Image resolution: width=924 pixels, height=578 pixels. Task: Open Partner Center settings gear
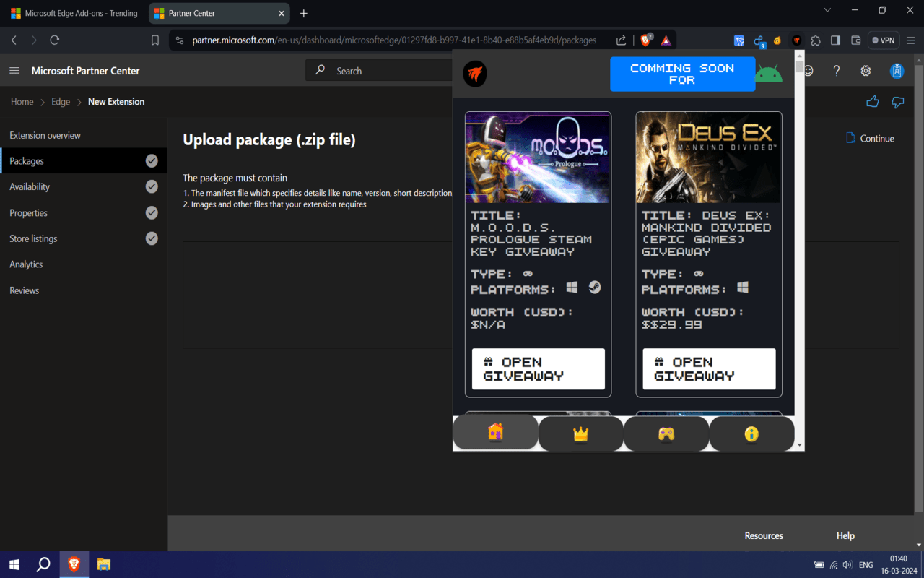click(866, 71)
